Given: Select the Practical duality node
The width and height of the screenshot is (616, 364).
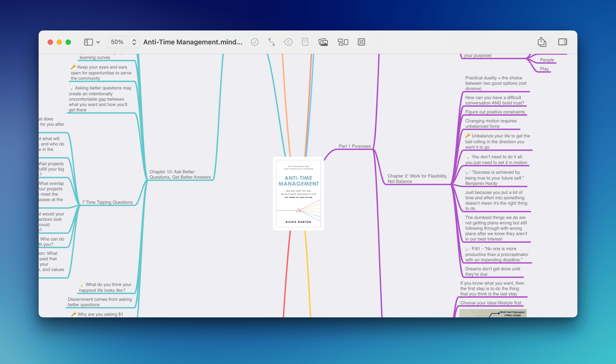Looking at the screenshot, I should pyautogui.click(x=496, y=83).
